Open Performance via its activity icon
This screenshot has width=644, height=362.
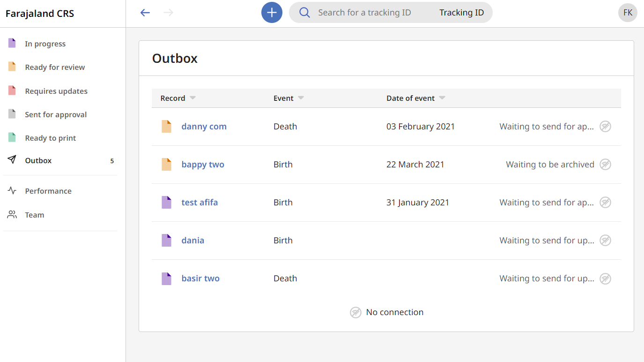pos(11,190)
